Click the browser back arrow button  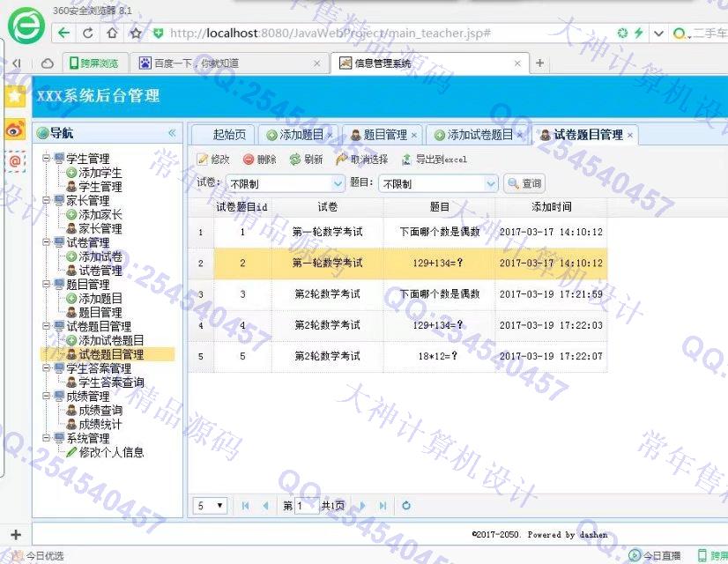[63, 33]
